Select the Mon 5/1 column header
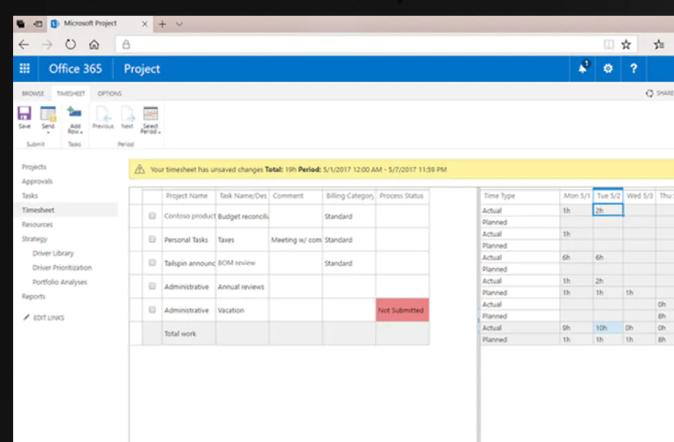 point(576,196)
